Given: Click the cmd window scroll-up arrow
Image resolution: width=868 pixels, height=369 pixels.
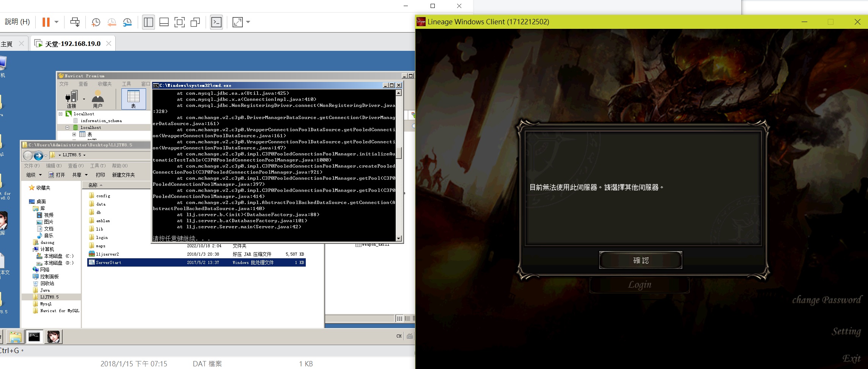Looking at the screenshot, I should (399, 93).
